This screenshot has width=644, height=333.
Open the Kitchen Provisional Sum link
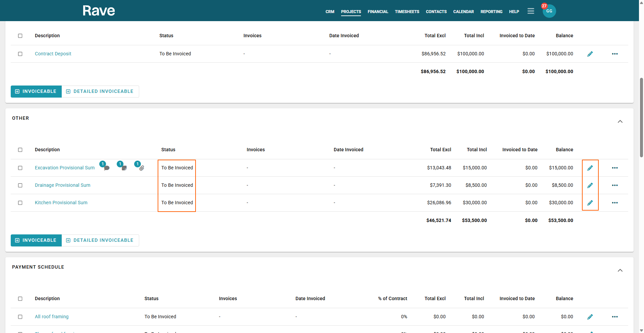[61, 203]
